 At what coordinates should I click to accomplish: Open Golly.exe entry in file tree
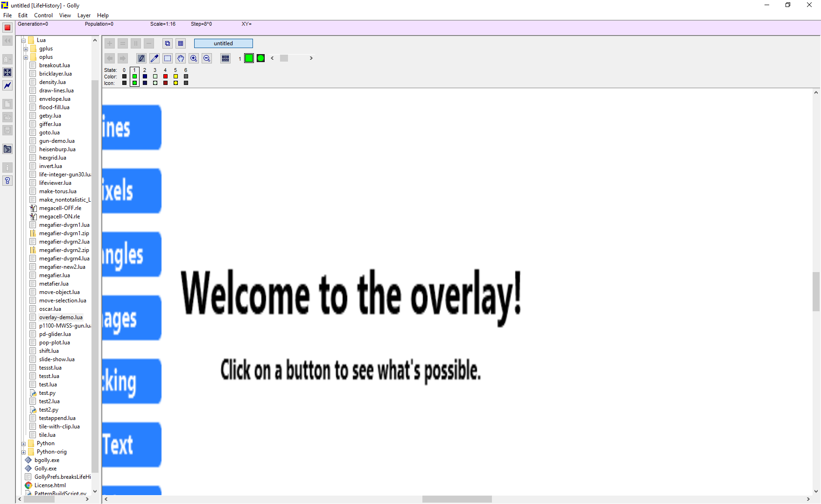click(x=45, y=469)
